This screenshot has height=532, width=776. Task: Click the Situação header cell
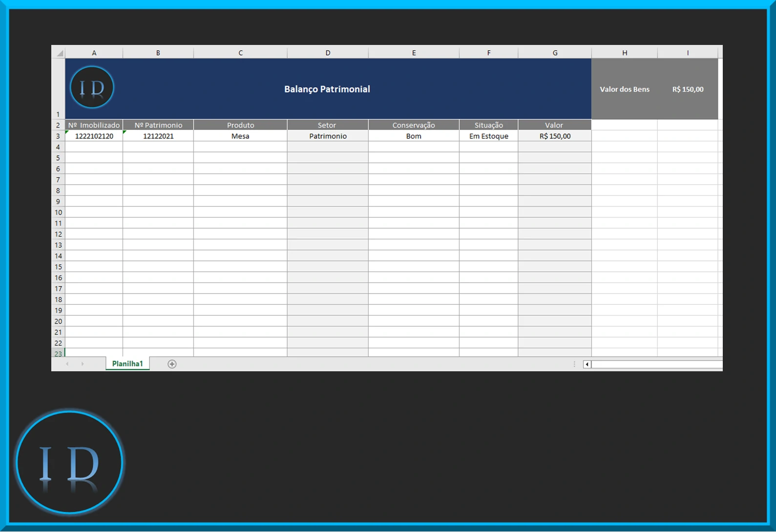(x=489, y=125)
